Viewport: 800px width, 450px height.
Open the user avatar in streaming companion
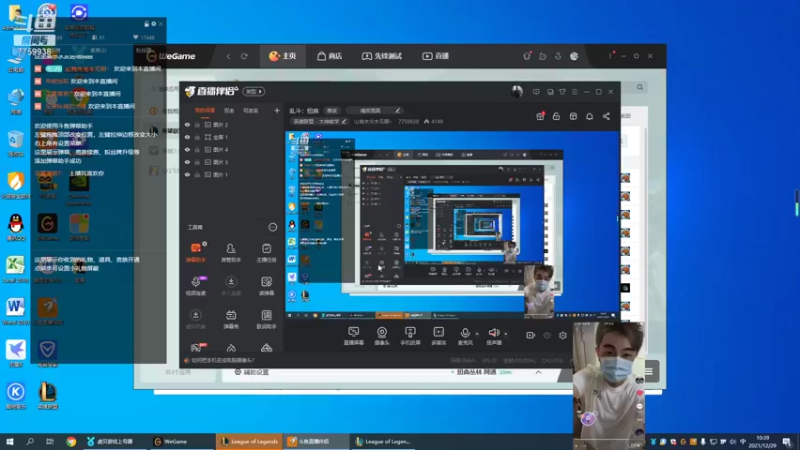(x=517, y=91)
